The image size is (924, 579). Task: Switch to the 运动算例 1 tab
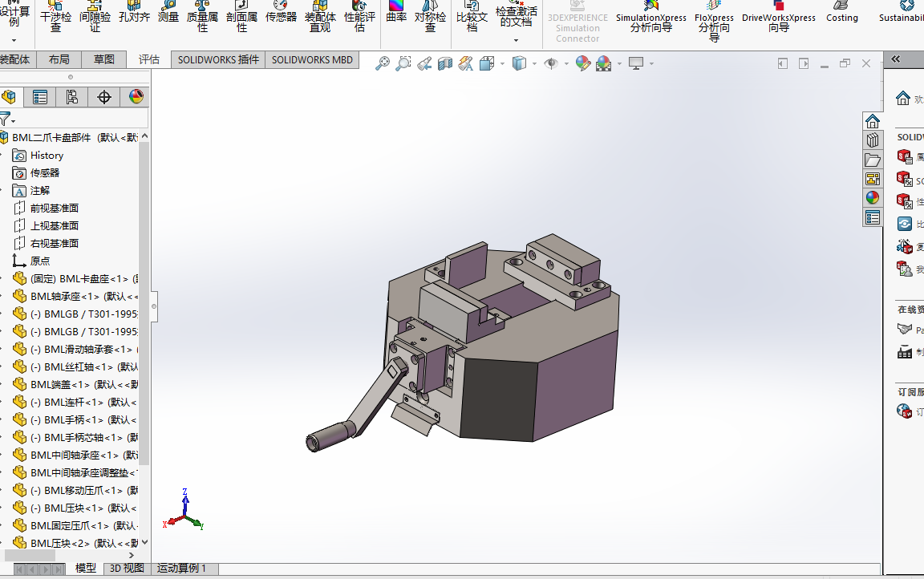(x=180, y=568)
